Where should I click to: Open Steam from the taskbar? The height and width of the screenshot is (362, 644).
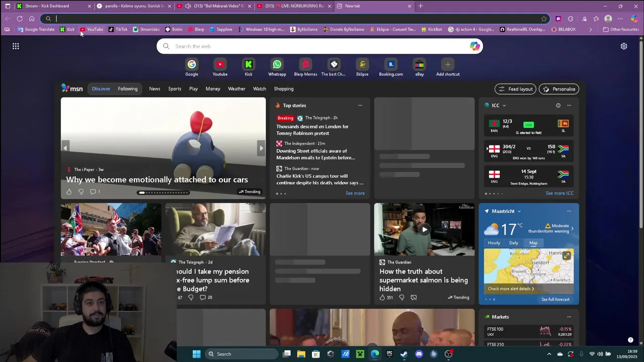(x=404, y=354)
